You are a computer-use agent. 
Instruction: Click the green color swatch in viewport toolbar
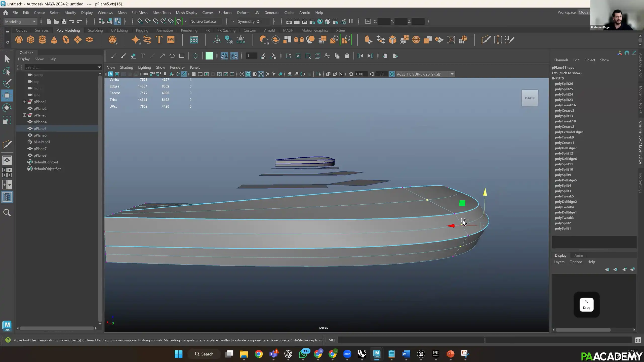pos(210,56)
